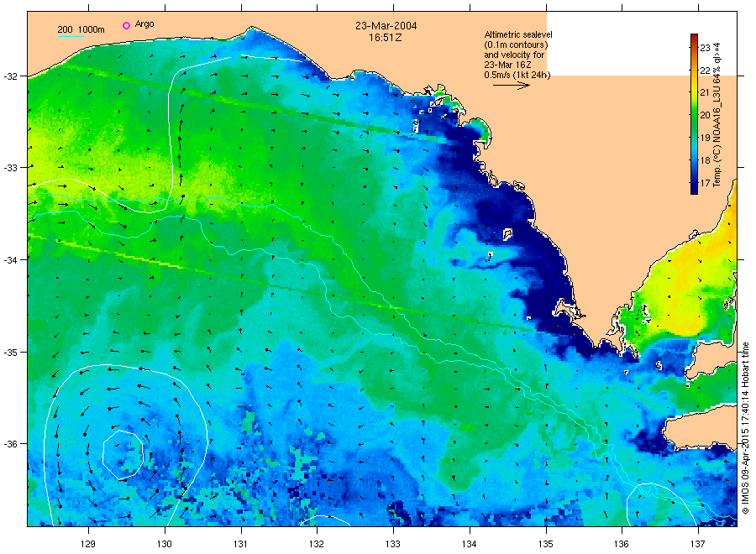Click the cyan depth contour legend line
756x554 pixels.
tap(71, 36)
